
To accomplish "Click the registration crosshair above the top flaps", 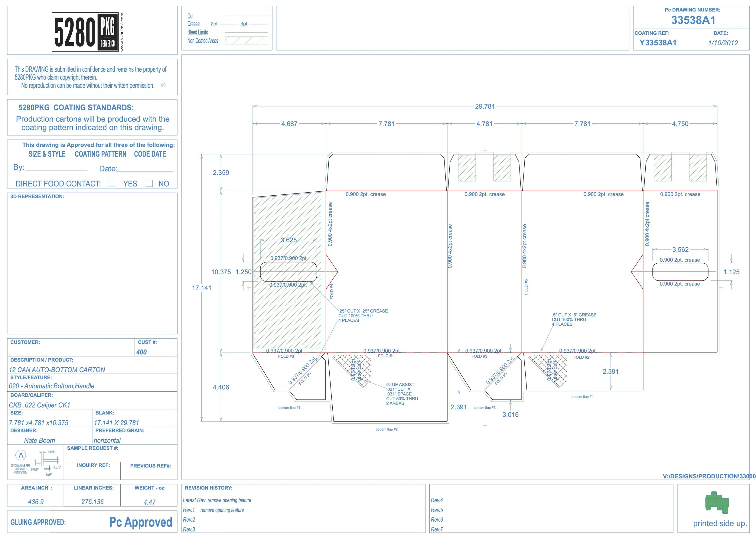I will click(x=485, y=150).
